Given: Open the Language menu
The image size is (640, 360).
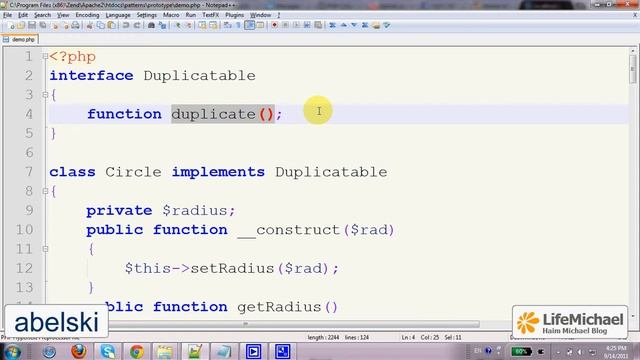Looking at the screenshot, I should 118,15.
